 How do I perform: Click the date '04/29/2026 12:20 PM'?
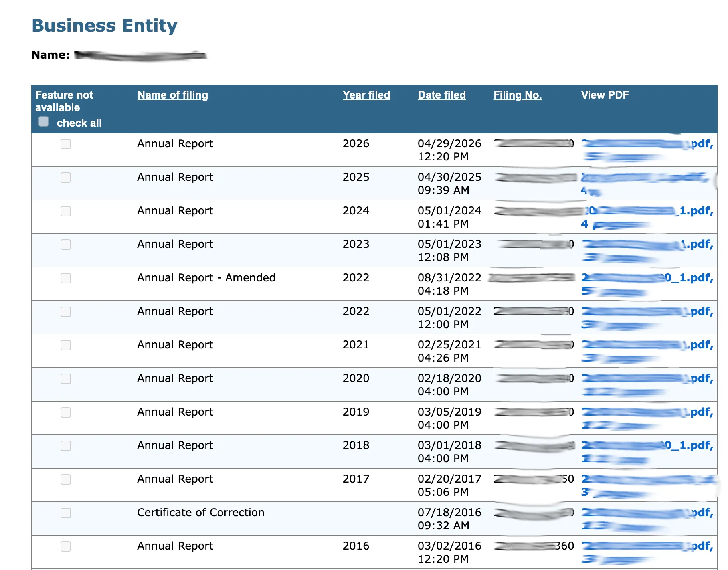tap(449, 150)
